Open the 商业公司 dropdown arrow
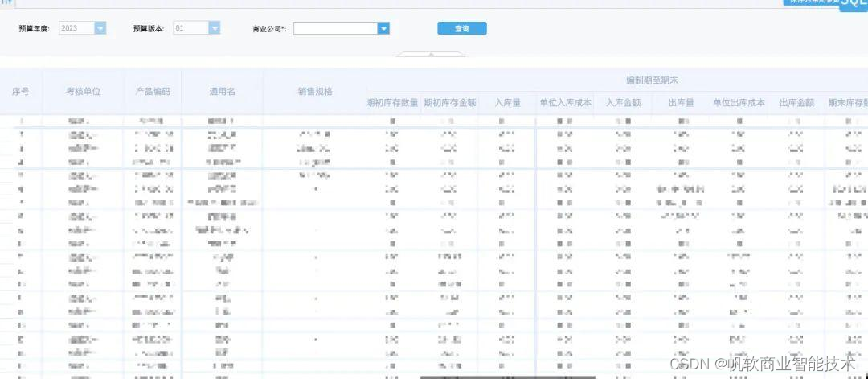The width and height of the screenshot is (868, 379). 383,28
